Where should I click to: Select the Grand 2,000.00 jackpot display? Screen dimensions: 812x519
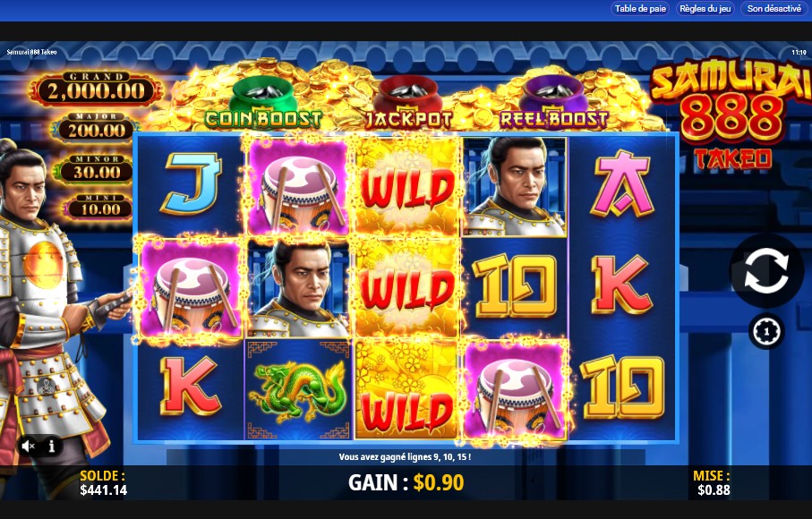click(x=97, y=89)
